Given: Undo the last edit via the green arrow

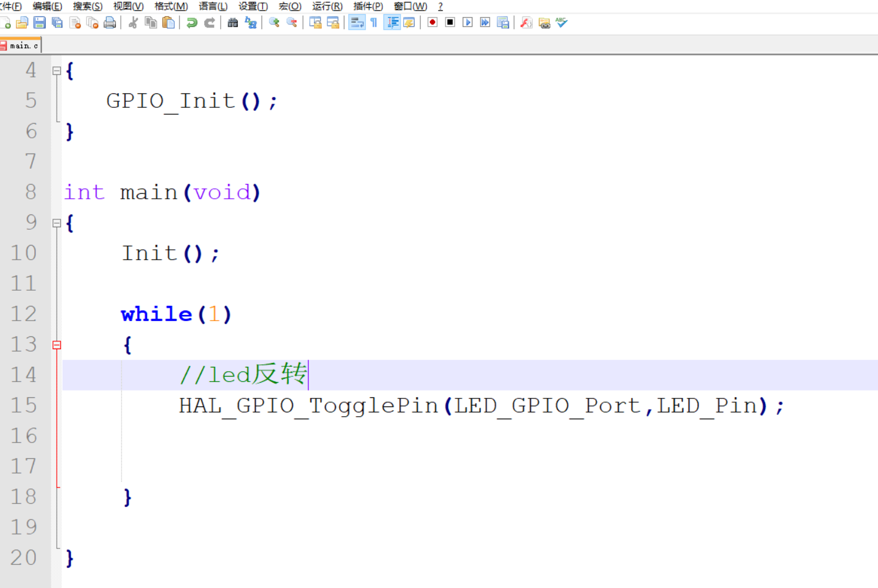Looking at the screenshot, I should pos(192,23).
